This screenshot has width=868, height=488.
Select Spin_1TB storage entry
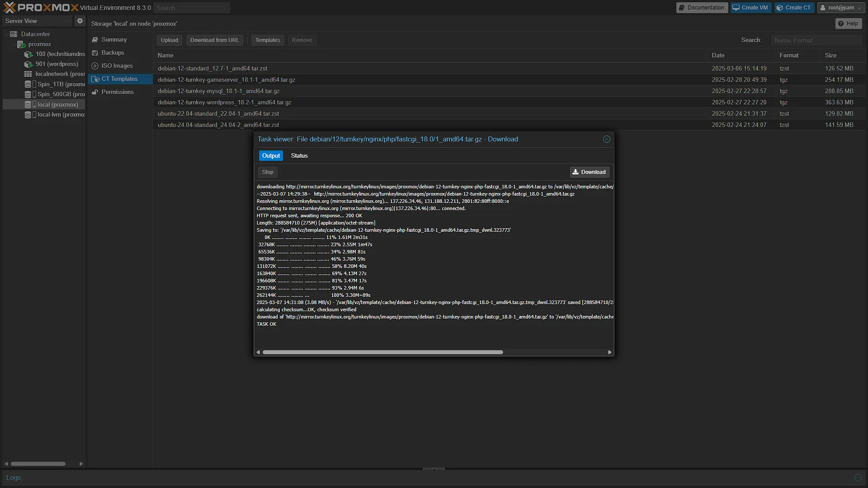(x=55, y=84)
